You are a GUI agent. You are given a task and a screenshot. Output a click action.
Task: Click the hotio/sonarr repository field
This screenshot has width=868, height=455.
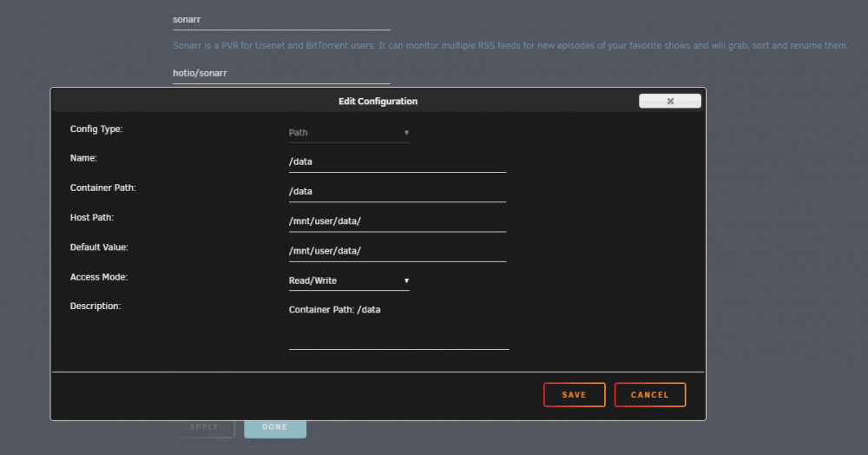281,74
